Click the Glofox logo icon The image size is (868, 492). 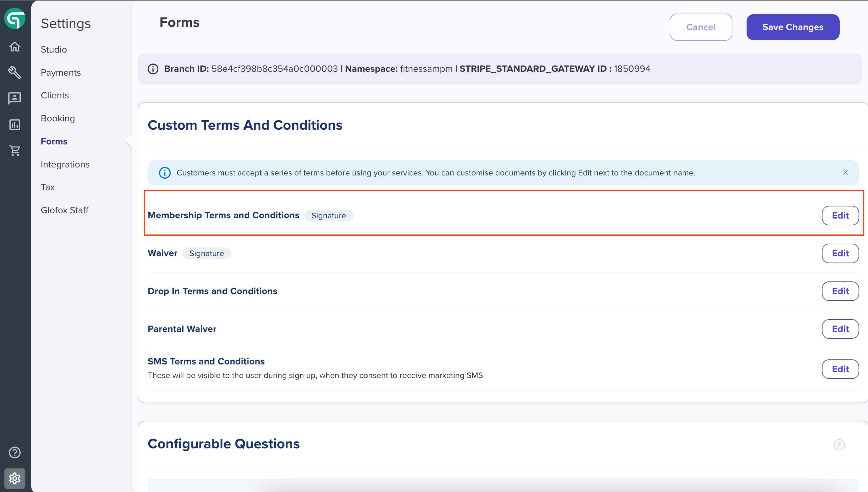click(x=14, y=18)
